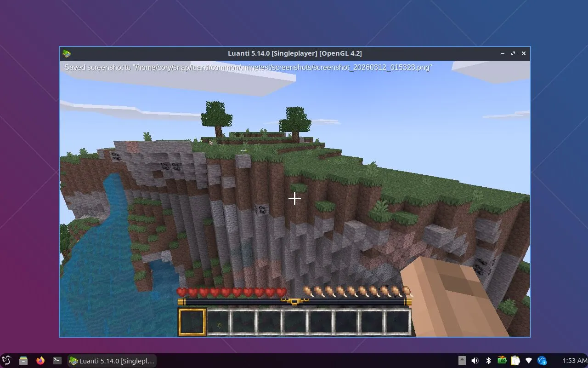Image resolution: width=588 pixels, height=368 pixels.
Task: Open the terminal from the taskbar
Action: tap(57, 361)
